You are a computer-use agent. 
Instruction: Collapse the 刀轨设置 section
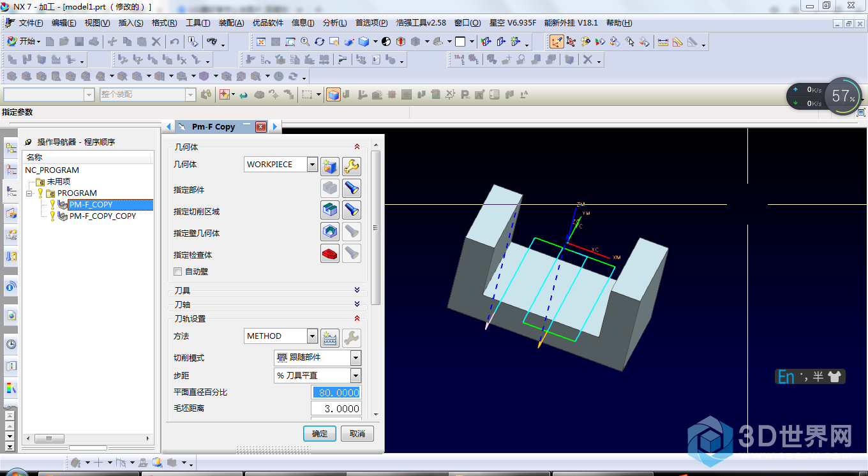(357, 318)
